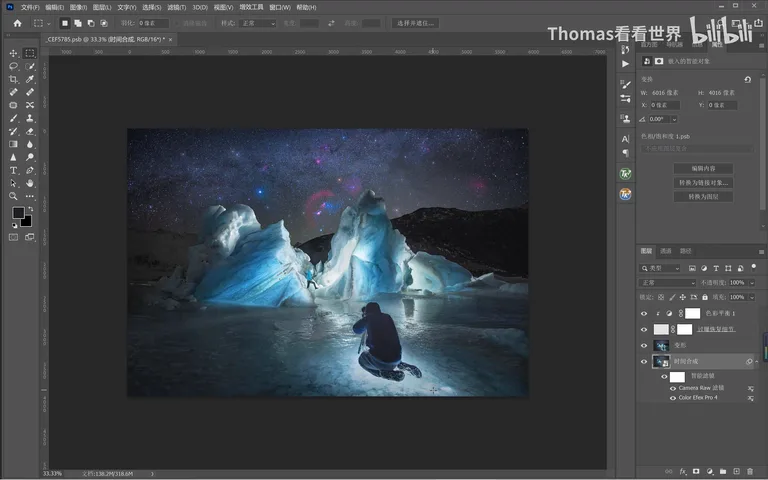The image size is (768, 480).
Task: Hide the 色彩平衡 1 layer
Action: [644, 313]
